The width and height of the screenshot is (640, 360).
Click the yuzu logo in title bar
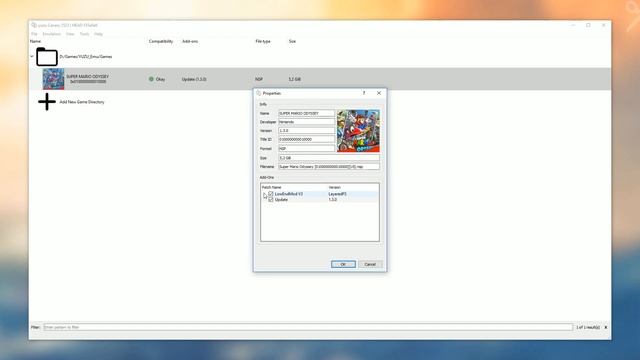[x=34, y=25]
